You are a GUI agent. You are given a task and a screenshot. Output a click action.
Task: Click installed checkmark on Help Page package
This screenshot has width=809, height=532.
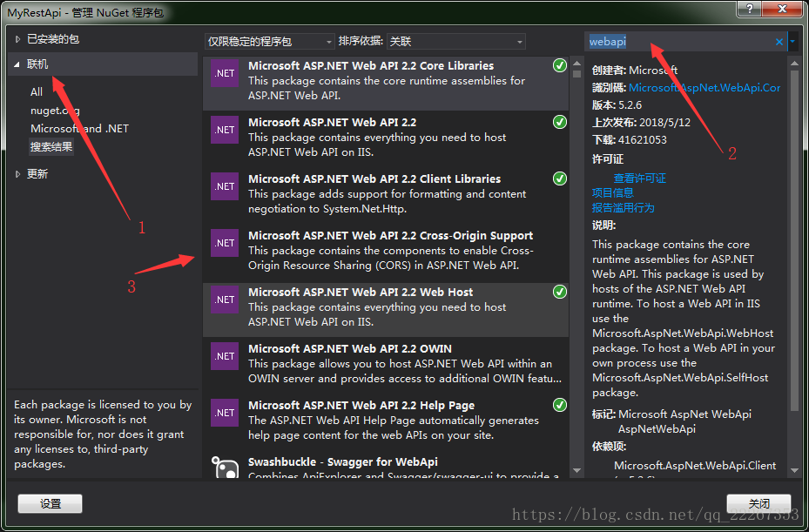click(559, 405)
